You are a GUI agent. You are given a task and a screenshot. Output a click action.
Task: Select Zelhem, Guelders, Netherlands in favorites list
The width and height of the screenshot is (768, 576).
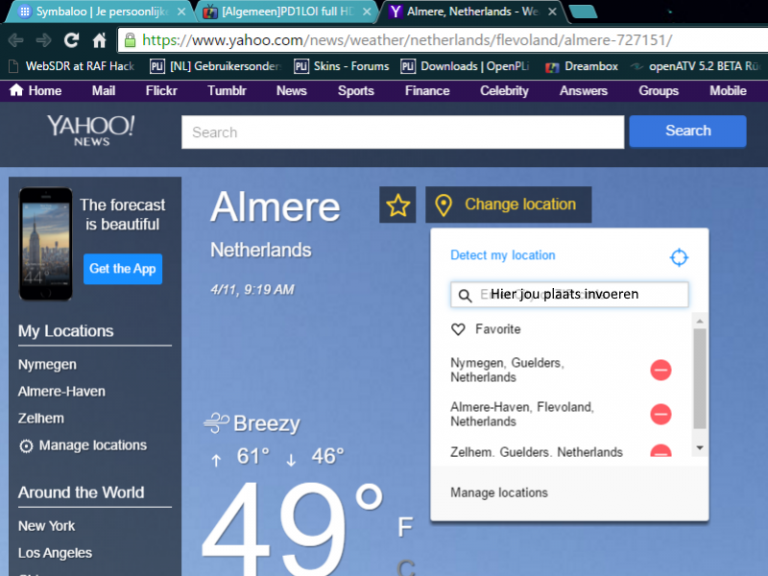536,452
